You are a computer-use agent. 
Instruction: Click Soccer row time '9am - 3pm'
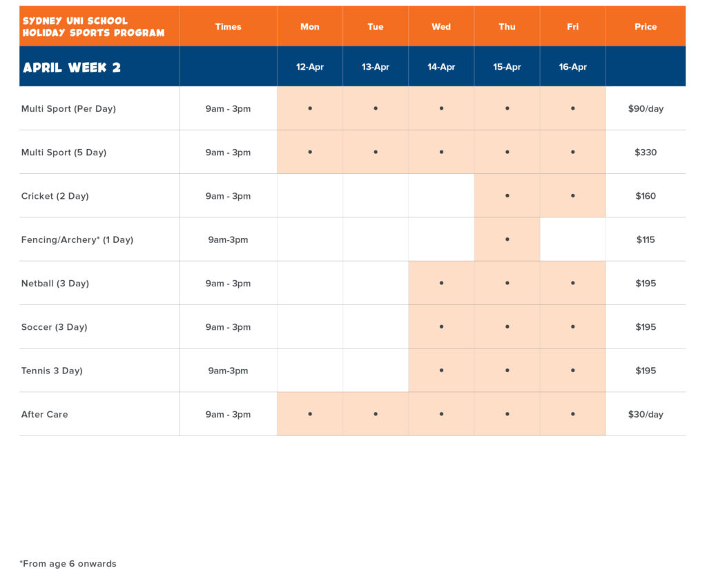coord(228,327)
